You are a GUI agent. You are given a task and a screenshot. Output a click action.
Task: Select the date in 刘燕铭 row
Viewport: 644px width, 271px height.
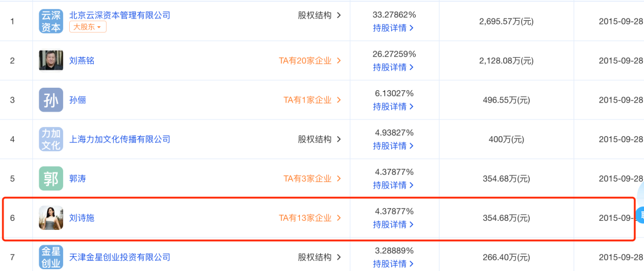[621, 61]
